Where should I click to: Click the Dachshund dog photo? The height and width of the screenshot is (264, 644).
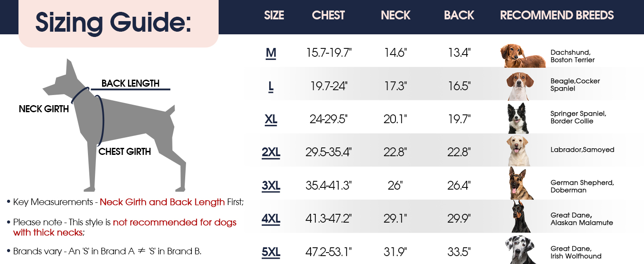pos(523,56)
